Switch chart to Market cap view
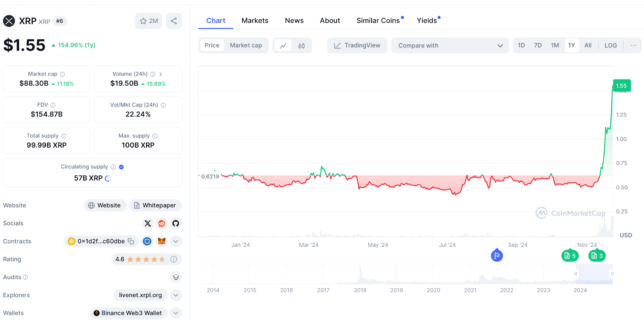 click(246, 45)
